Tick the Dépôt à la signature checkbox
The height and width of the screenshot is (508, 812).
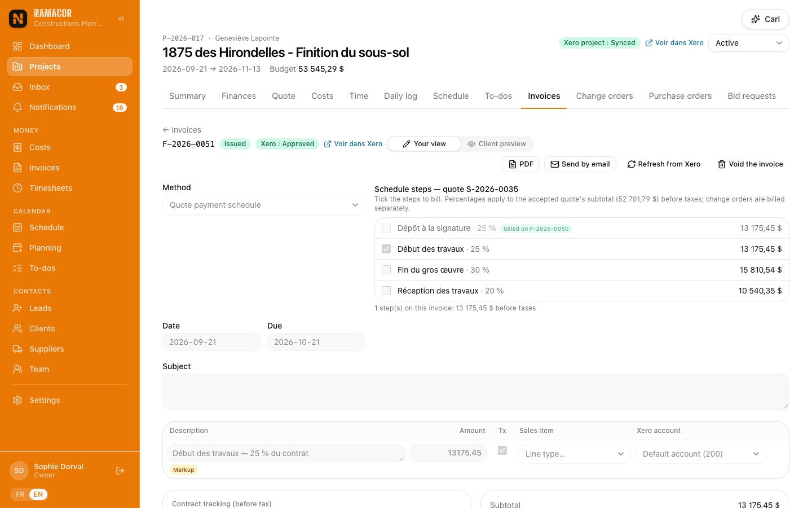click(386, 228)
